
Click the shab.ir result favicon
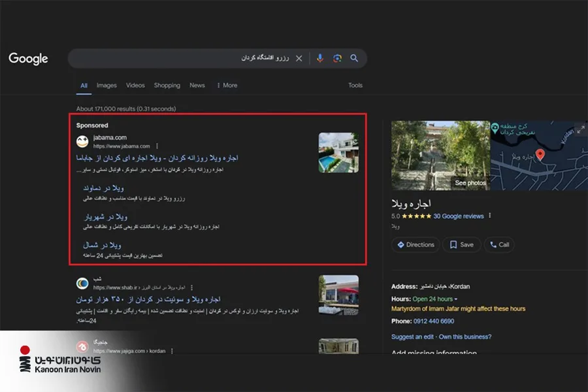tap(82, 283)
